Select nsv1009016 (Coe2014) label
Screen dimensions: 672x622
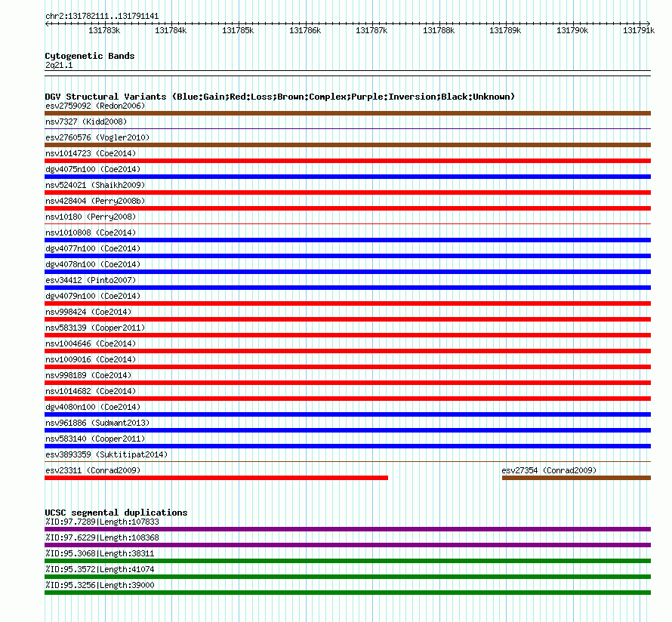(x=91, y=359)
